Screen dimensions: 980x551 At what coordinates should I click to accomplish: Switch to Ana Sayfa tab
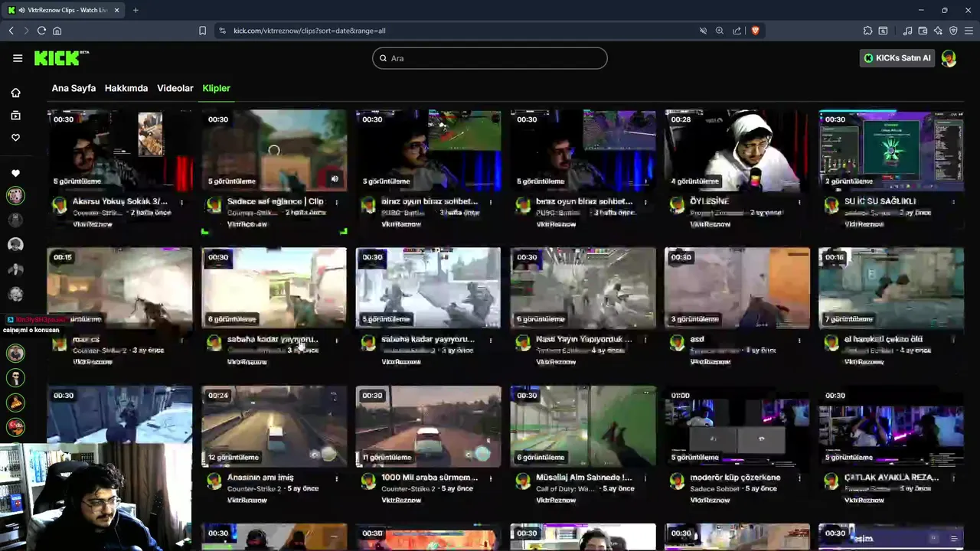coord(73,88)
